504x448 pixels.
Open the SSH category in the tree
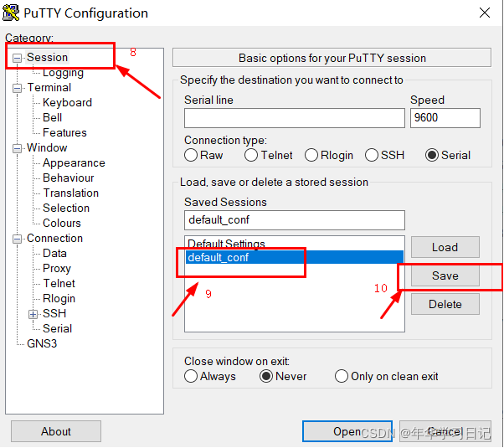click(x=54, y=313)
